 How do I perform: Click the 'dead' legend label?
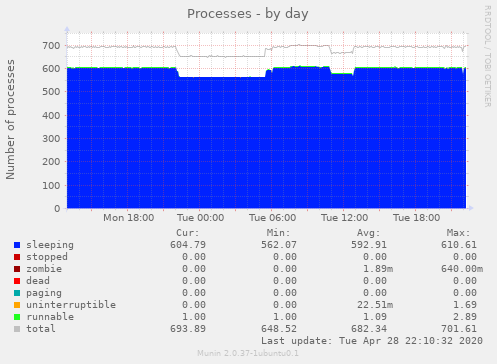click(38, 281)
